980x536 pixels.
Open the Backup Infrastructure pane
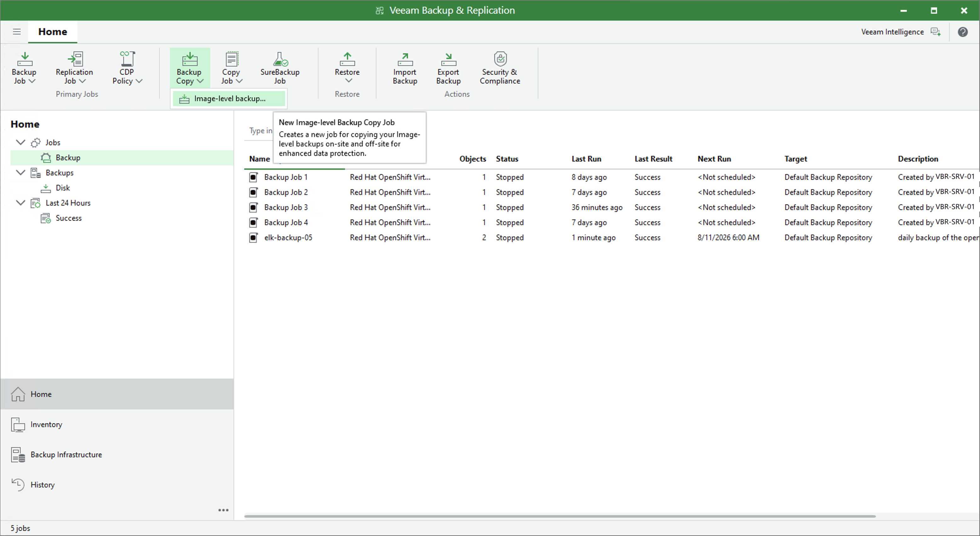(x=117, y=455)
